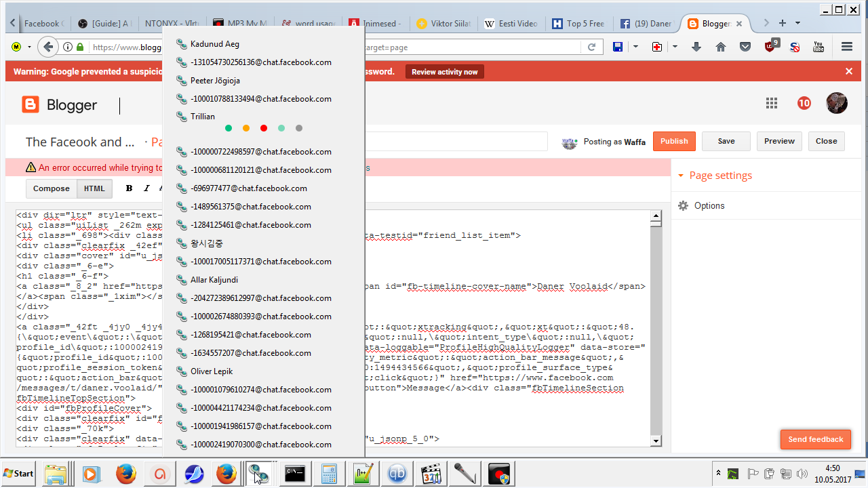Show hidden system tray icons

point(718,472)
